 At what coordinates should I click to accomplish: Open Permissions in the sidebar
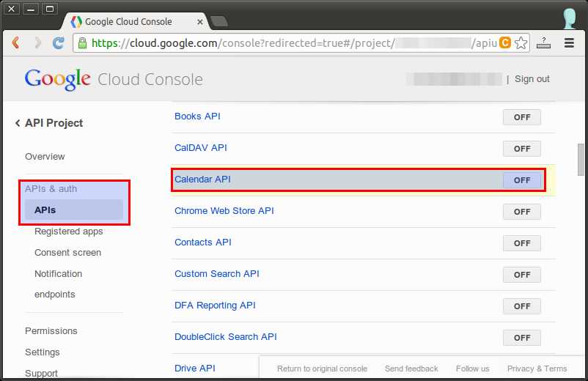51,330
